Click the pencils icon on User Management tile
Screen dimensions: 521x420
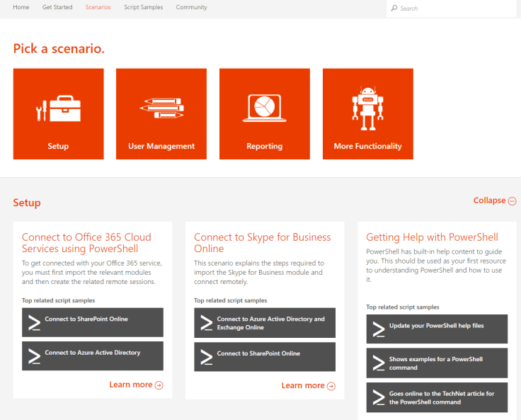pos(161,108)
